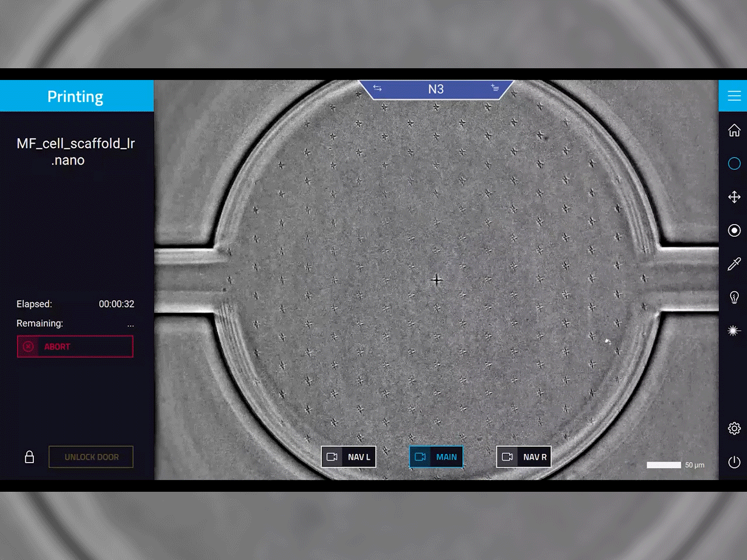Screen dimensions: 747x560
Task: Switch to the MAIN camera view
Action: point(436,457)
